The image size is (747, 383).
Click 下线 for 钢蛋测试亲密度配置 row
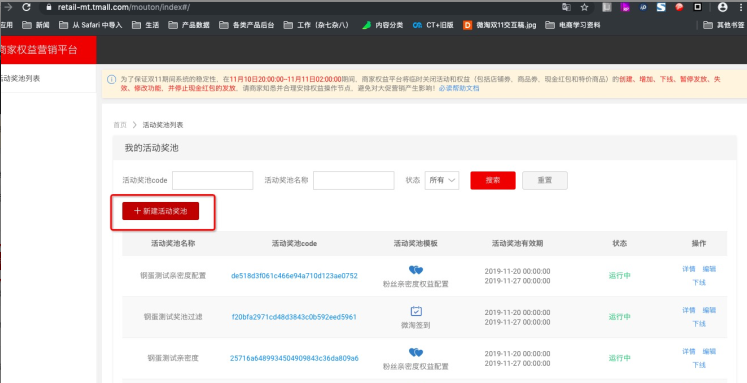click(699, 282)
